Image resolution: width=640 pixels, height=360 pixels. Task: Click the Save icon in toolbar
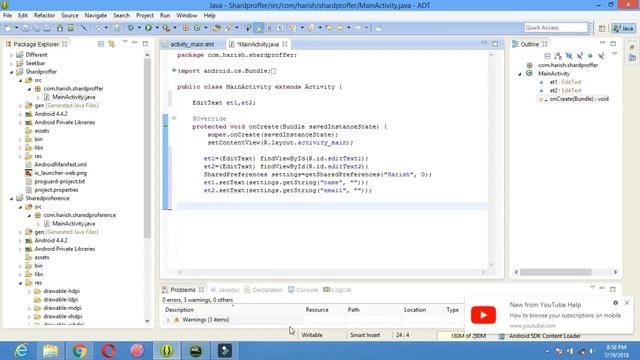[25, 28]
